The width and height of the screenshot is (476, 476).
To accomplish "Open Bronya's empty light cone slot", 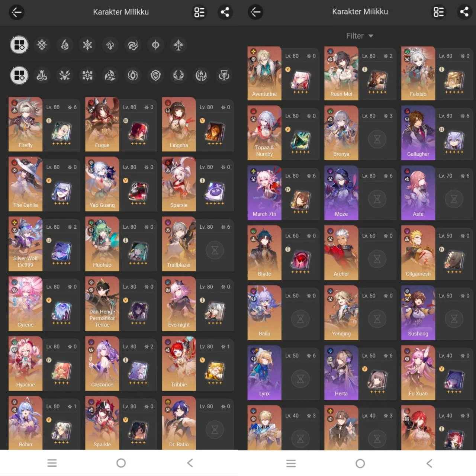I will (377, 139).
